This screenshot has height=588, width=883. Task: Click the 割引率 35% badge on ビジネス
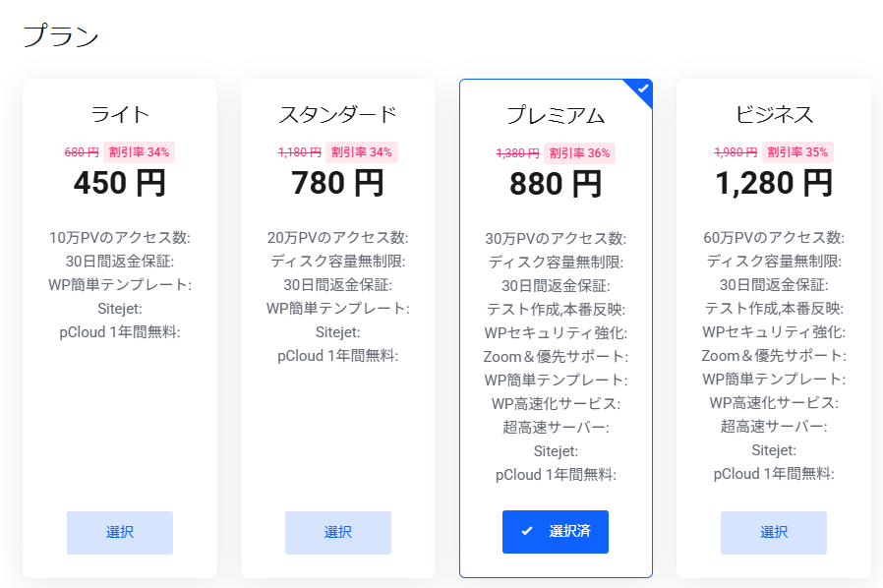tap(798, 151)
